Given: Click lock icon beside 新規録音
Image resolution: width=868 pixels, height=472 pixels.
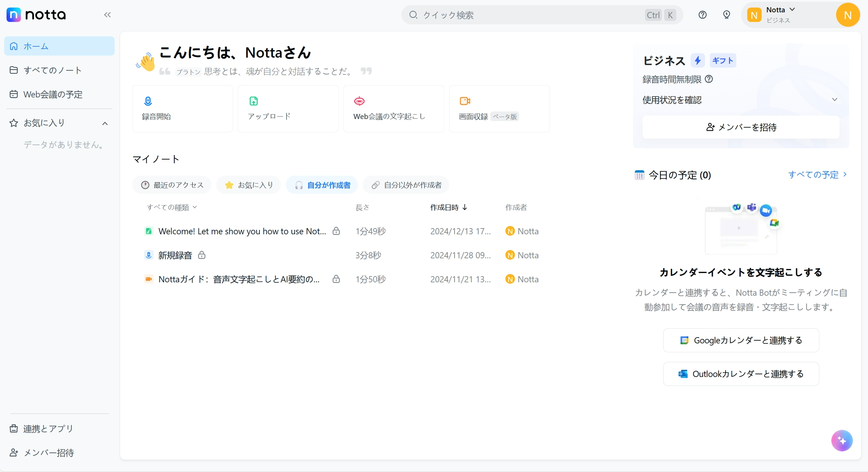Looking at the screenshot, I should 202,255.
